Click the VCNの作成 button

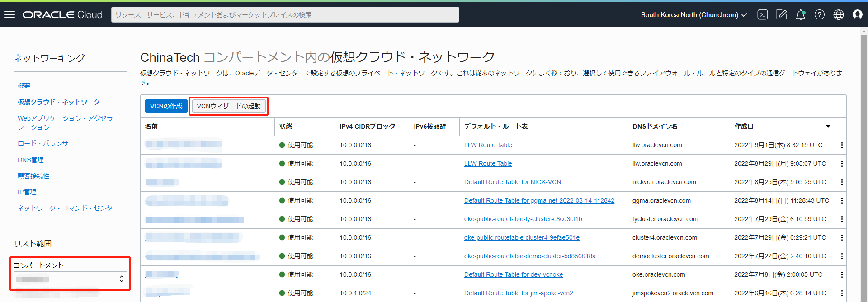[x=166, y=106]
